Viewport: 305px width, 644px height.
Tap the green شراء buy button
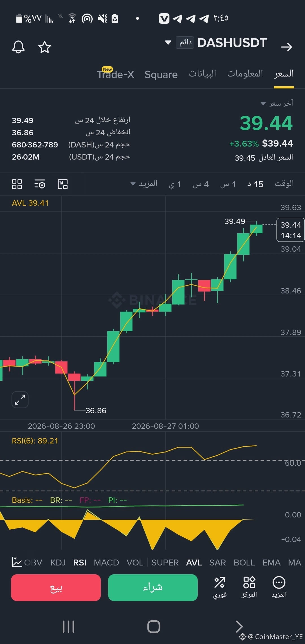(x=153, y=588)
